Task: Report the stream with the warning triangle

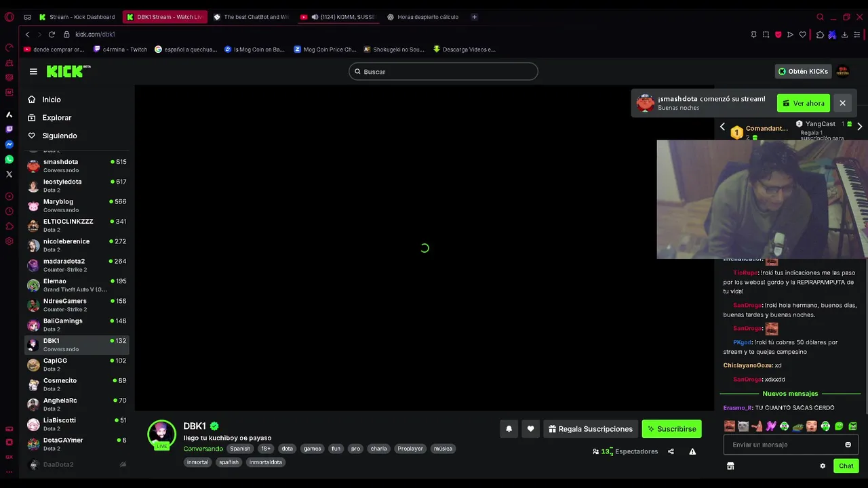Action: coord(692,451)
